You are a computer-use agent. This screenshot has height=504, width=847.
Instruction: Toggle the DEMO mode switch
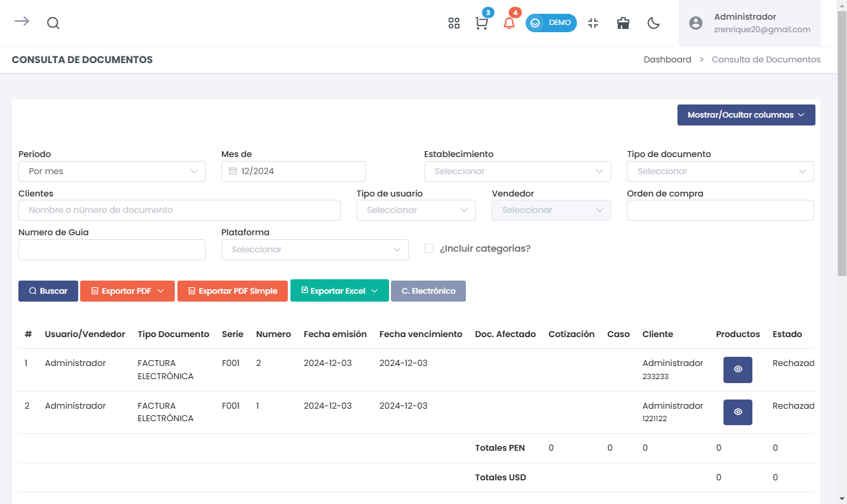[x=551, y=23]
